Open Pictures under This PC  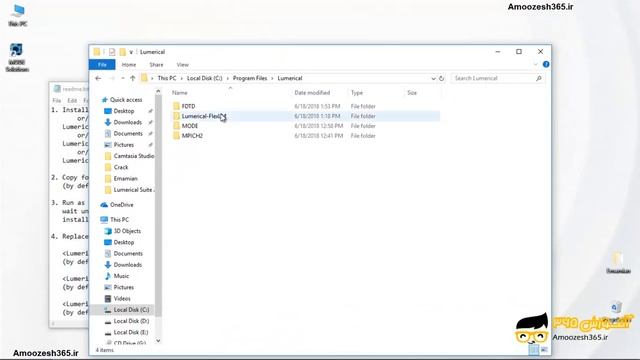[x=124, y=287]
